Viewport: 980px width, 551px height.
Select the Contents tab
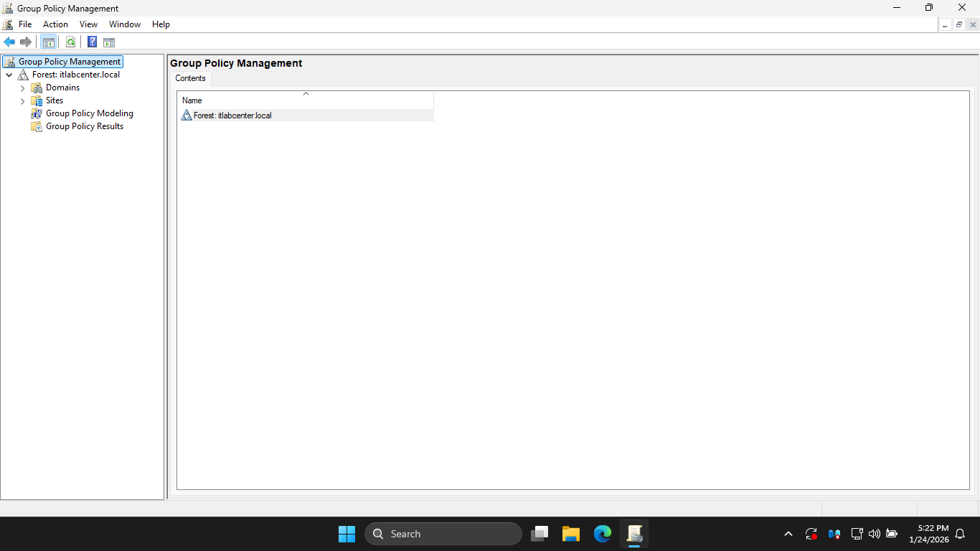tap(190, 78)
